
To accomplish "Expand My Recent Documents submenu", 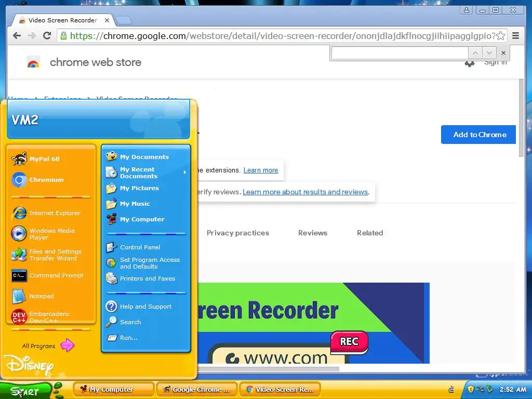I will click(x=146, y=172).
